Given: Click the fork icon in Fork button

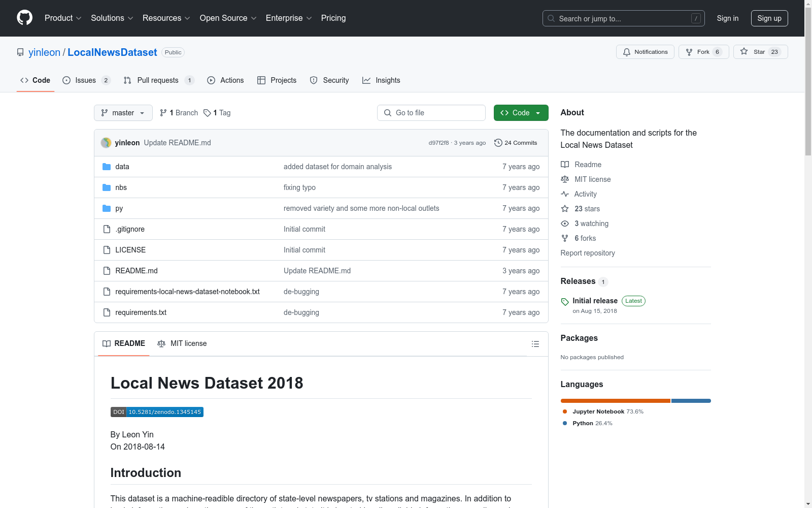Looking at the screenshot, I should coord(689,52).
